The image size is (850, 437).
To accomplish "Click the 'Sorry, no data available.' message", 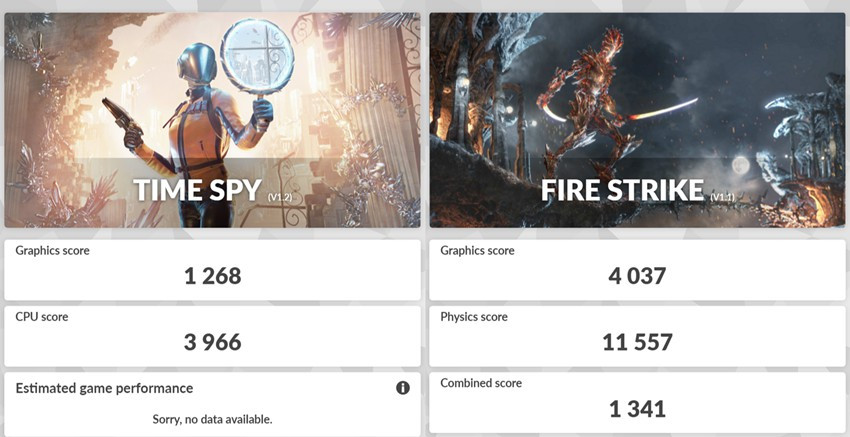I will (212, 419).
